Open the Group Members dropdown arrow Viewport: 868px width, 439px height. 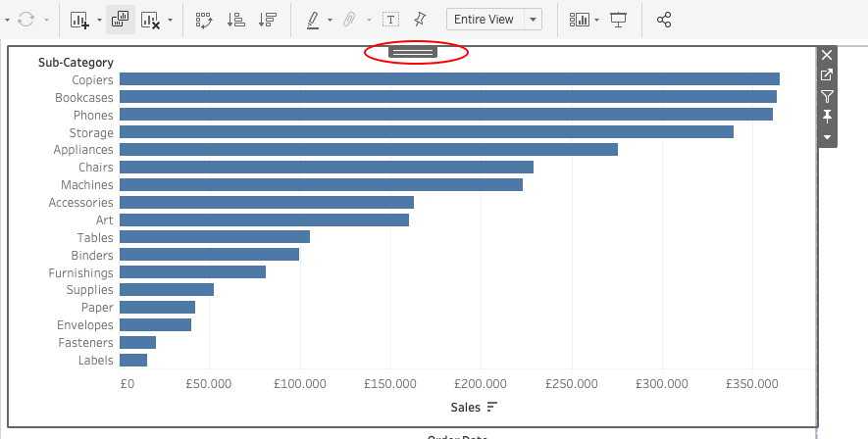(x=369, y=20)
